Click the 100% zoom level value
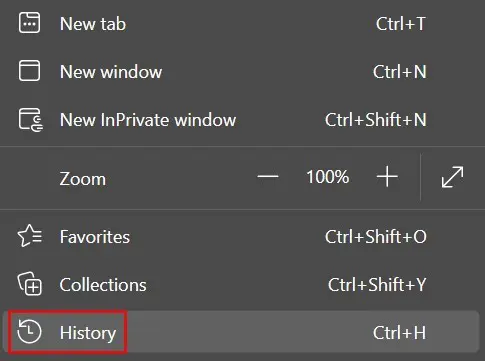 [328, 177]
